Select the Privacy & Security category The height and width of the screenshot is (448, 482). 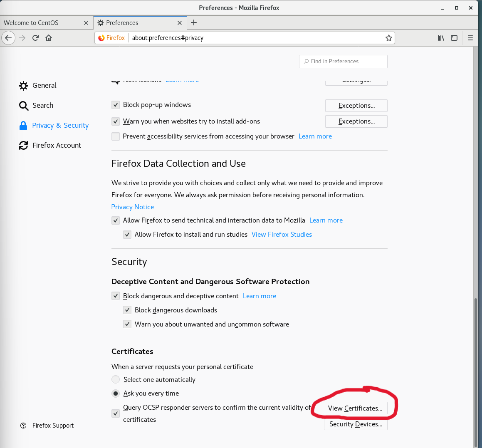click(x=54, y=126)
